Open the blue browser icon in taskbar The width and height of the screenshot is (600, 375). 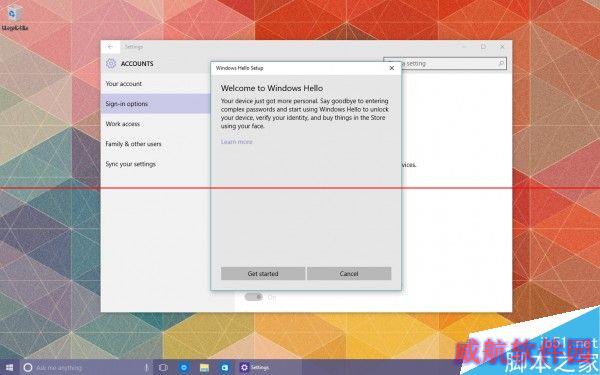[x=184, y=368]
